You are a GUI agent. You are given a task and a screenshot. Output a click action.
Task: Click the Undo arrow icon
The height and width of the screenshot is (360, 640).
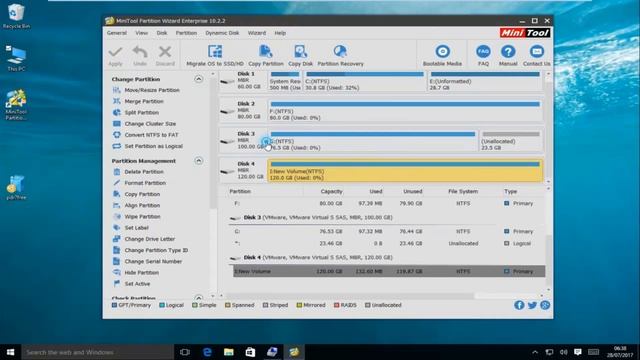point(140,52)
